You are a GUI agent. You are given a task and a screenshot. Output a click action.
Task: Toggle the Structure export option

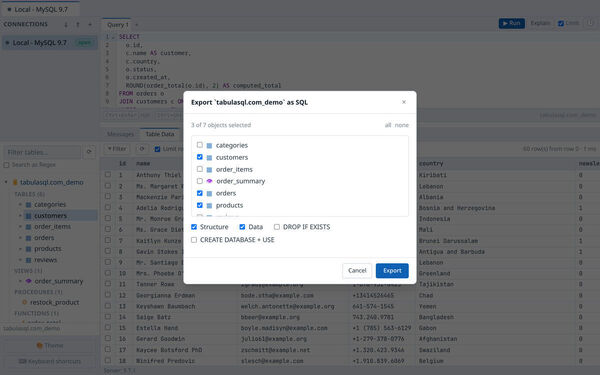pos(194,227)
